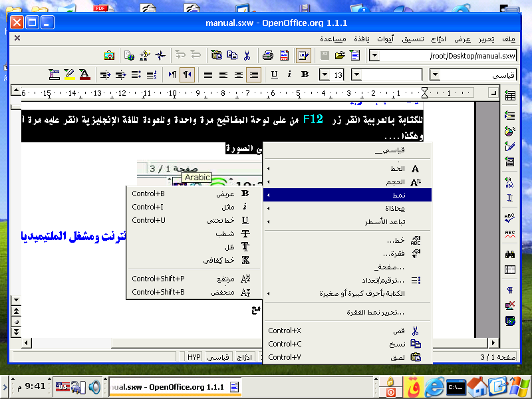532x399 pixels.
Task: Click the Print document icon
Action: click(268, 55)
